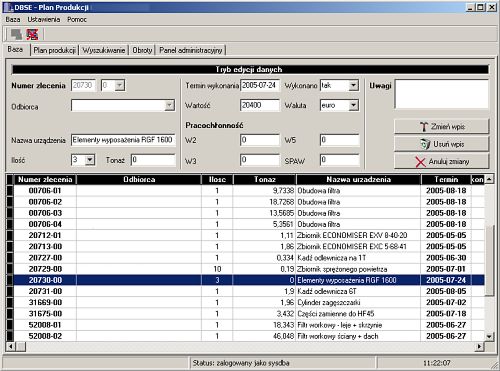Click the horizontal scrollbar right arrow

coord(480,347)
